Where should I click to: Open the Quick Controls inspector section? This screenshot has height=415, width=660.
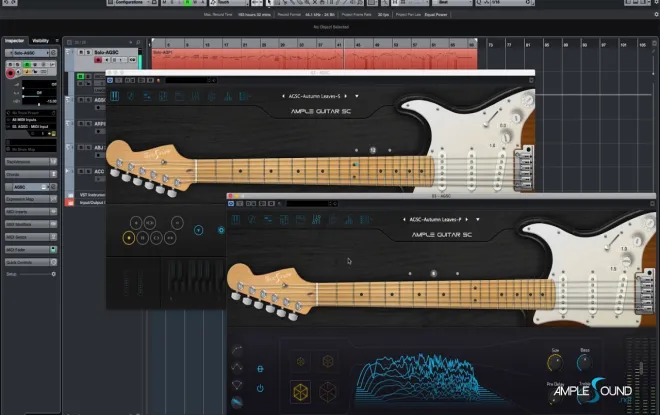click(x=31, y=262)
